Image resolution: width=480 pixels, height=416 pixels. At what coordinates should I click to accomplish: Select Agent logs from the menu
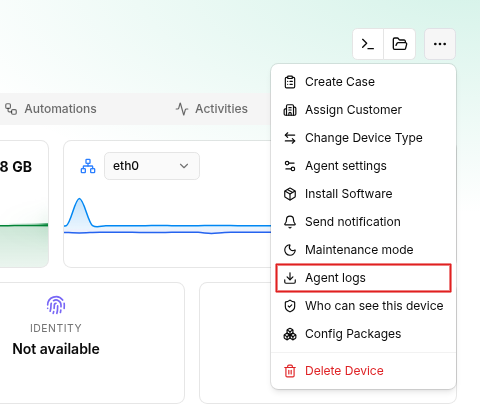coord(363,278)
